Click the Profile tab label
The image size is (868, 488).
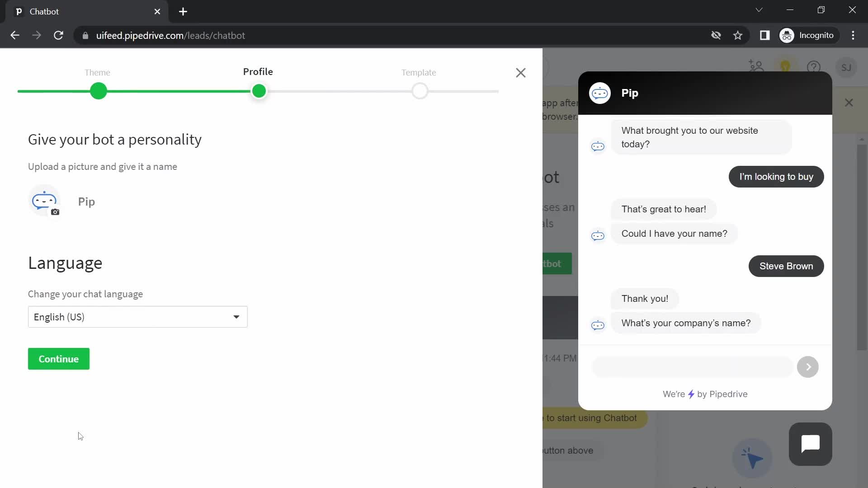coord(258,71)
